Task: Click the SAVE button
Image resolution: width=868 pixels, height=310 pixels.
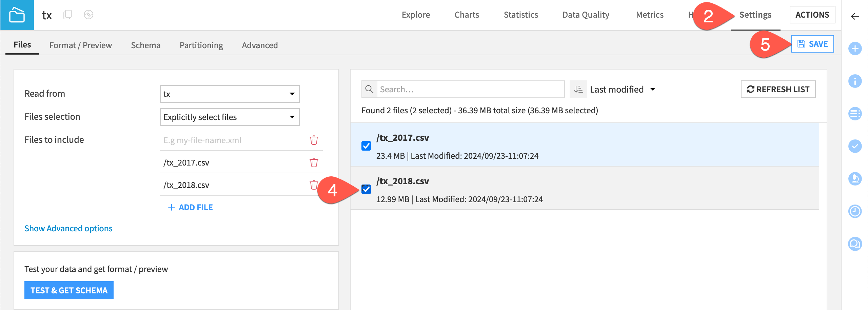Action: click(813, 44)
